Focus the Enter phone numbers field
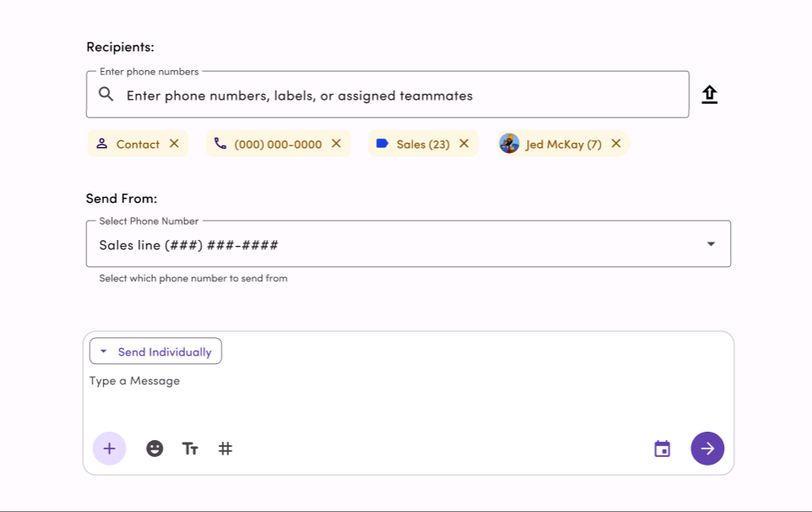812x512 pixels. pyautogui.click(x=397, y=95)
